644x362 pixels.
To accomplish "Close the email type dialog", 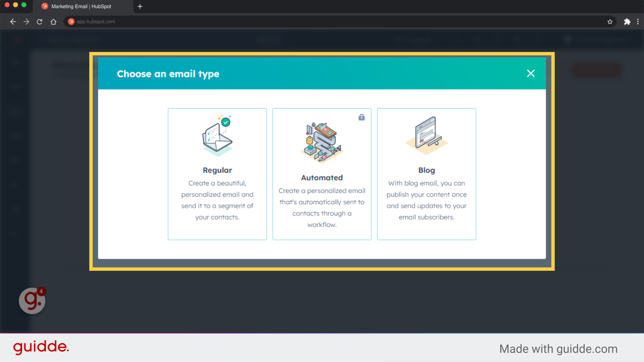I will coord(530,73).
